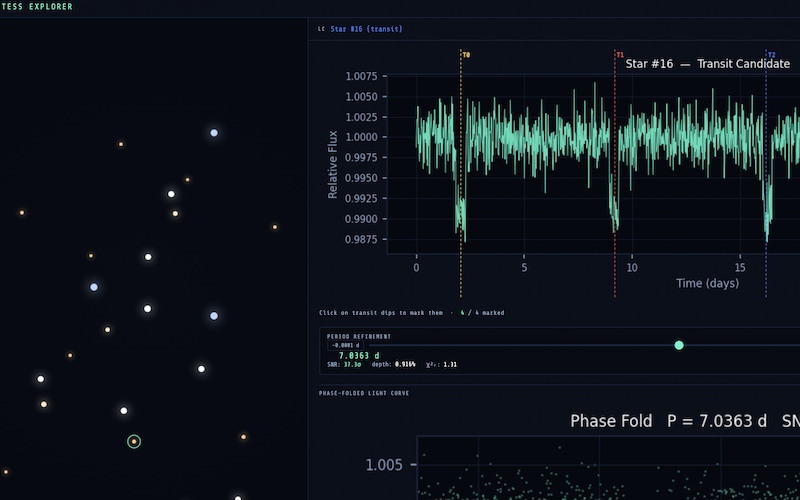Image resolution: width=800 pixels, height=500 pixels.
Task: Click the Time (days) axis label
Action: pyautogui.click(x=707, y=283)
